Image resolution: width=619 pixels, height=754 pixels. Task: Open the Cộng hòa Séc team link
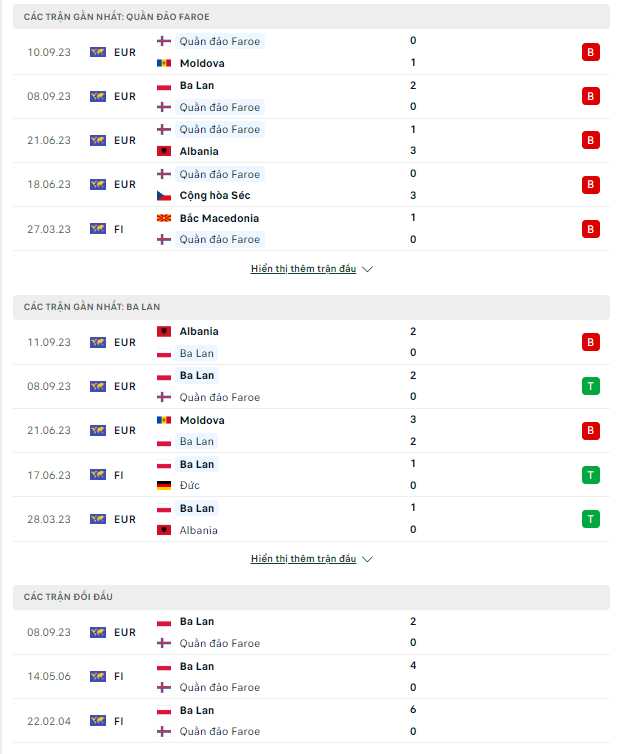coord(214,196)
